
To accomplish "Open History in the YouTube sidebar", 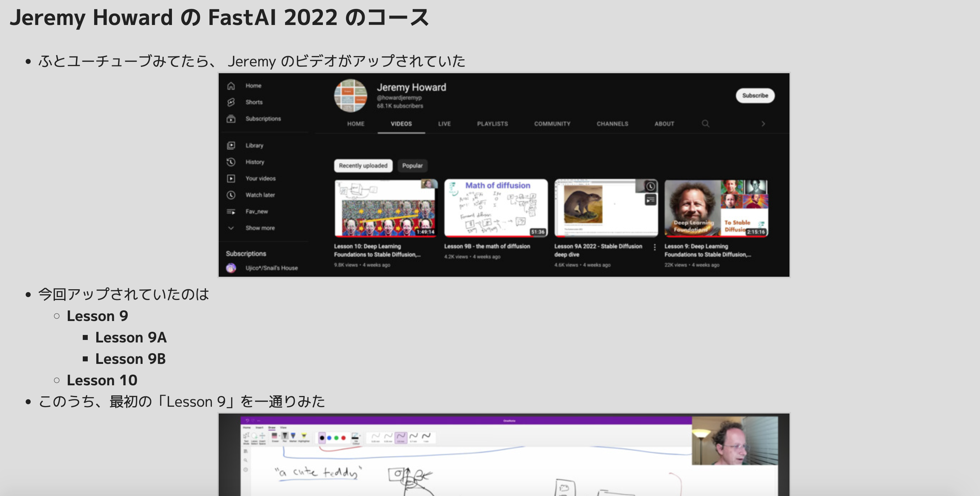I will [246, 162].
